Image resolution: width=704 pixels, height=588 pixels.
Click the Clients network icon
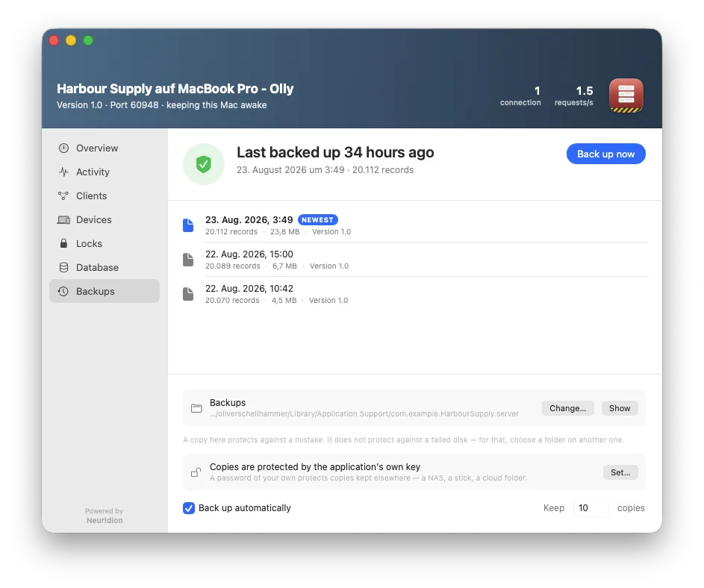(63, 196)
